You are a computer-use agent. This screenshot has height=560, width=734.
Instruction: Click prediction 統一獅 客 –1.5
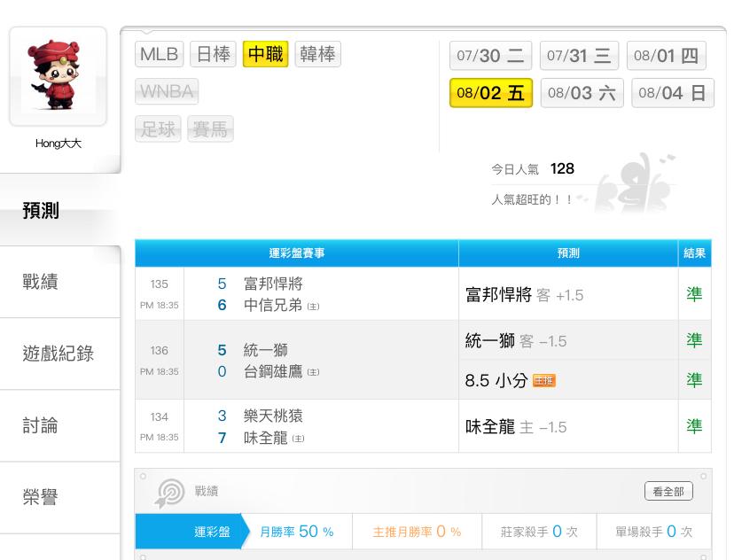coord(516,340)
